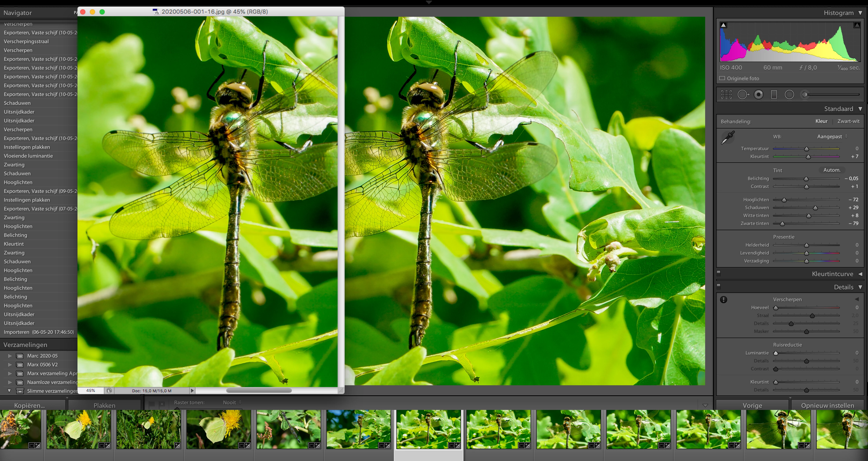Select the Radial Filter tool
Viewport: 868px width, 461px height.
pos(789,95)
